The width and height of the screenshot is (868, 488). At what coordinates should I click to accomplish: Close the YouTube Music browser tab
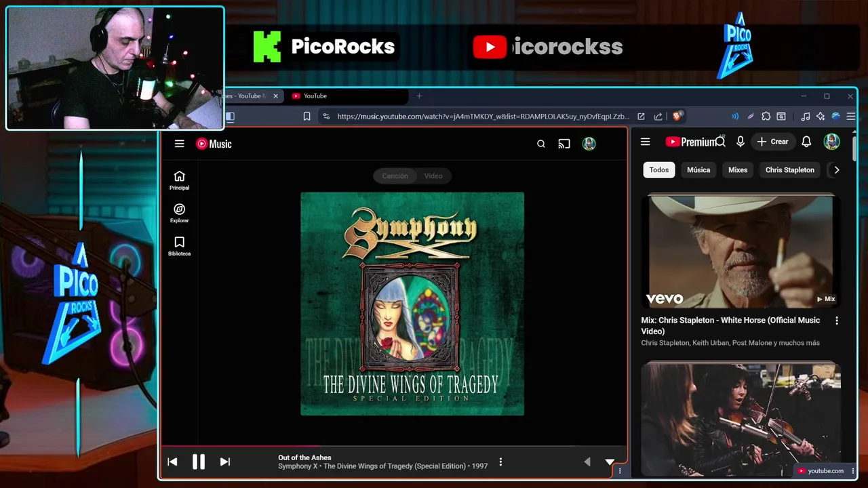point(275,96)
